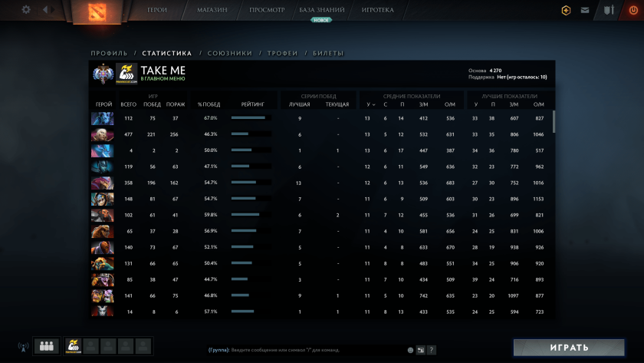Select hero portrait in row with 148 games
The width and height of the screenshot is (644, 363).
[102, 199]
